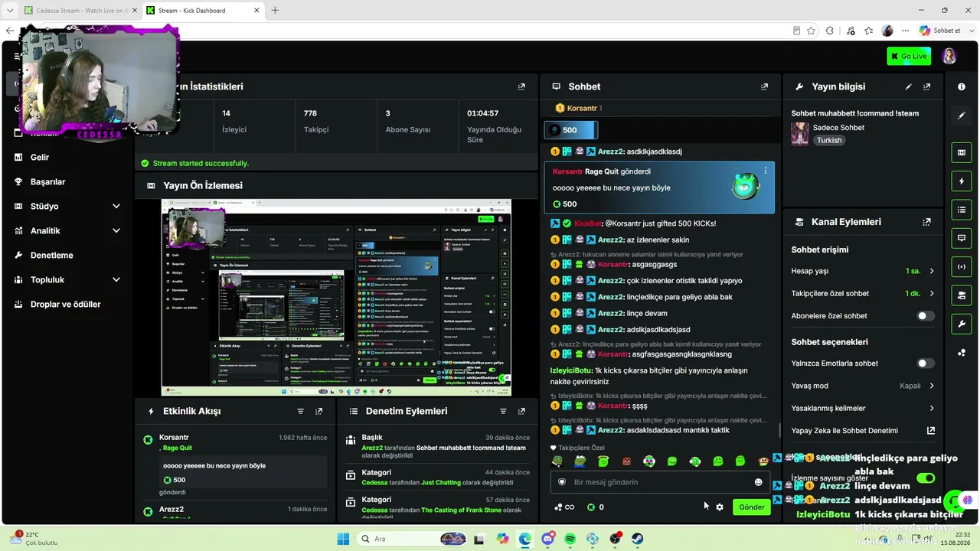Open the browser tab list dropdown
Image resolution: width=980 pixels, height=551 pixels.
coord(10,11)
